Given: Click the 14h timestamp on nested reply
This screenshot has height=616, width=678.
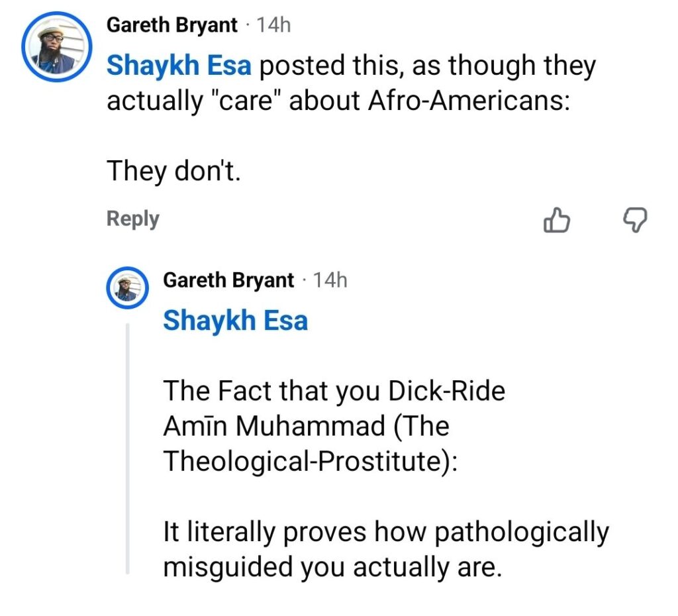Looking at the screenshot, I should coord(330,280).
